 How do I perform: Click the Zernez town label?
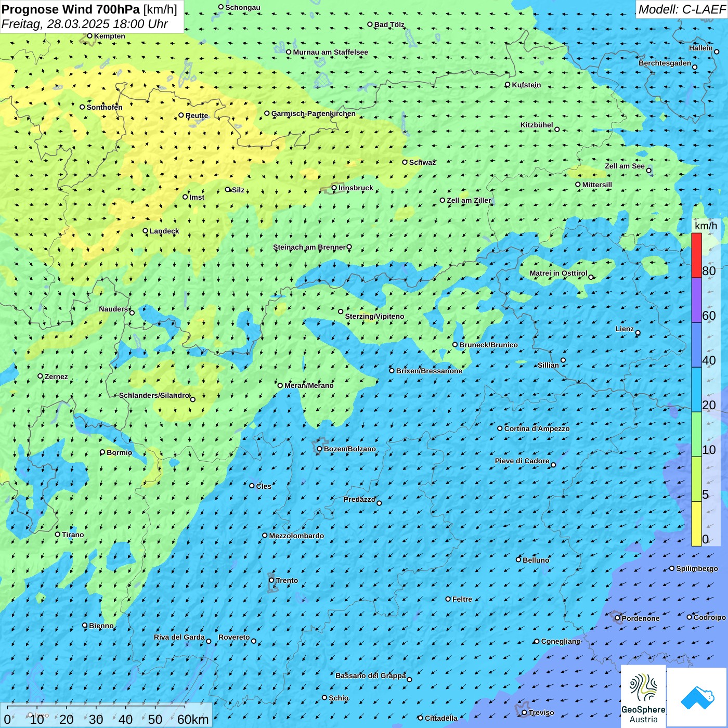click(56, 376)
